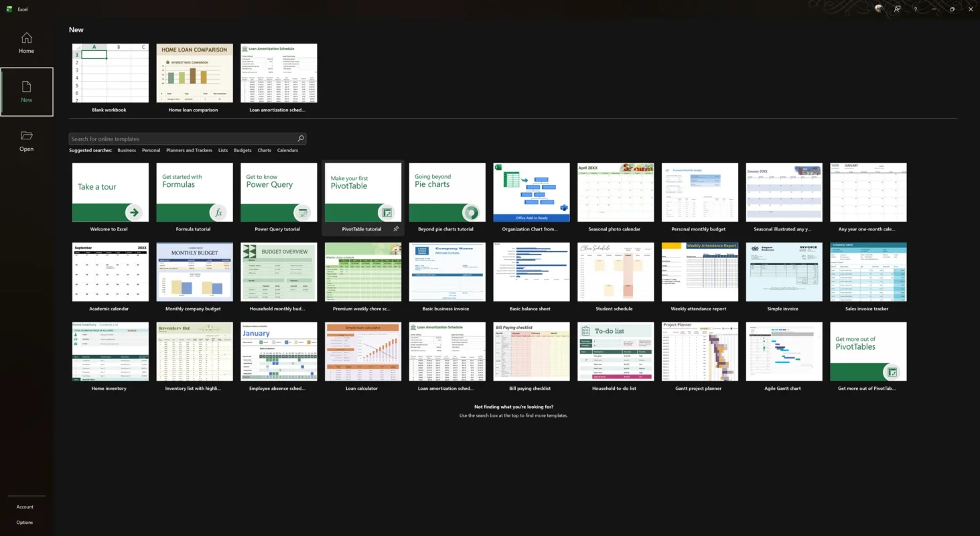Open Agile Gantt chart template

coord(784,358)
